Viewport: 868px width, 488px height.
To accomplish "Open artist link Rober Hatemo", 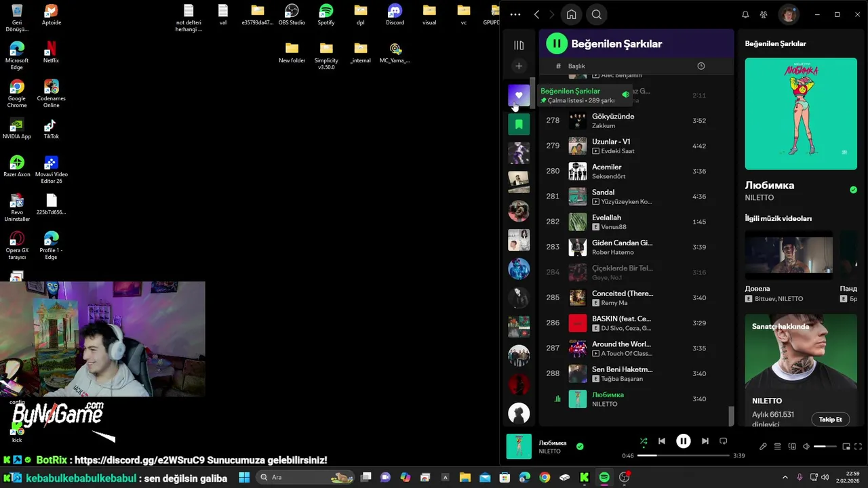I will pyautogui.click(x=612, y=252).
